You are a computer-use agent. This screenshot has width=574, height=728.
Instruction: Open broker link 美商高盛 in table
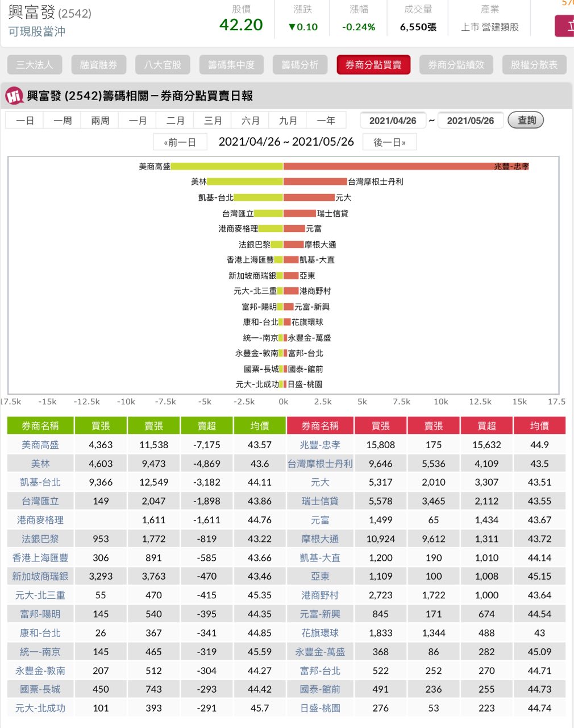[x=40, y=445]
